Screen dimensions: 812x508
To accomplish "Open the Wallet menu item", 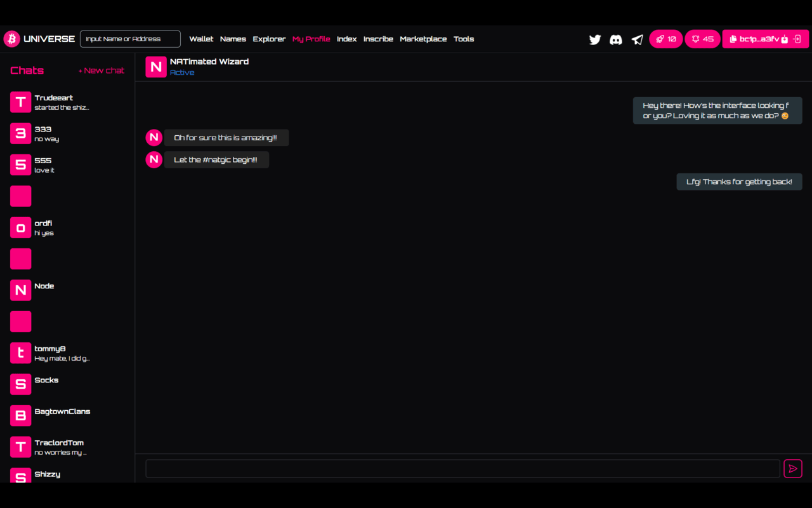I will (201, 39).
